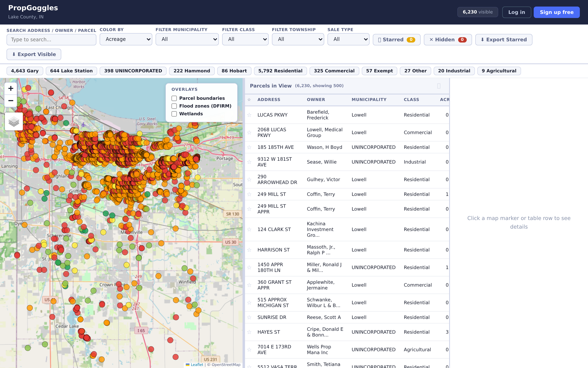Viewport: 588px width, 368px height.
Task: Focus the address/owner/parcel search field
Action: [x=51, y=40]
